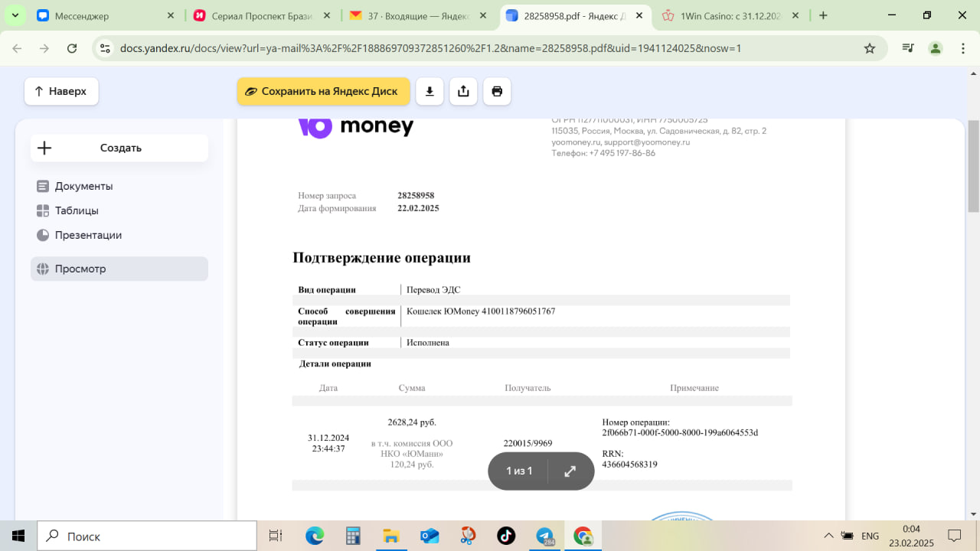
Task: Click the amount 2628,24 руб.
Action: click(412, 422)
